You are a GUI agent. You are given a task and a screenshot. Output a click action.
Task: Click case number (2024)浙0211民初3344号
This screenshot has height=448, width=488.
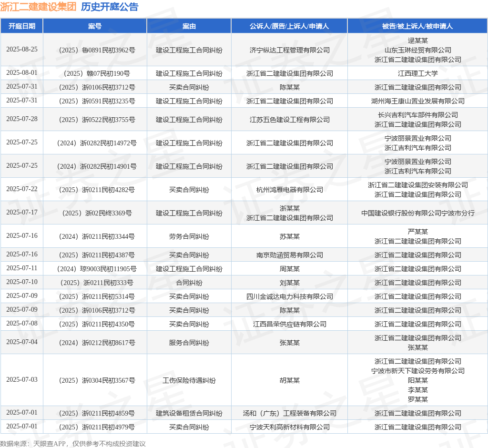tap(97, 236)
